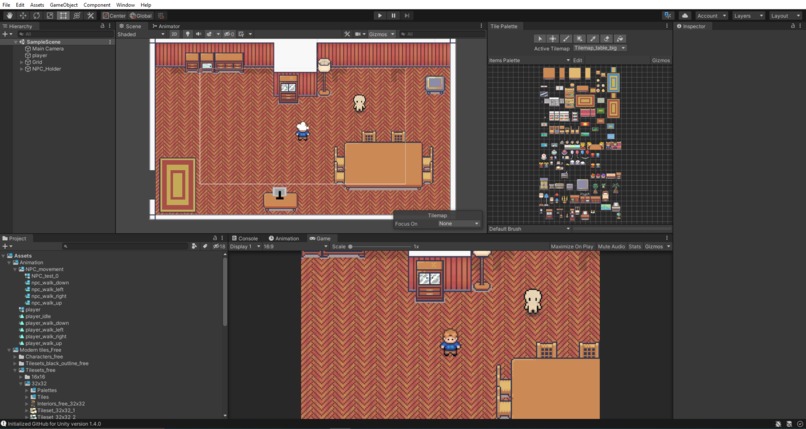Open the Assets menu

click(x=37, y=5)
